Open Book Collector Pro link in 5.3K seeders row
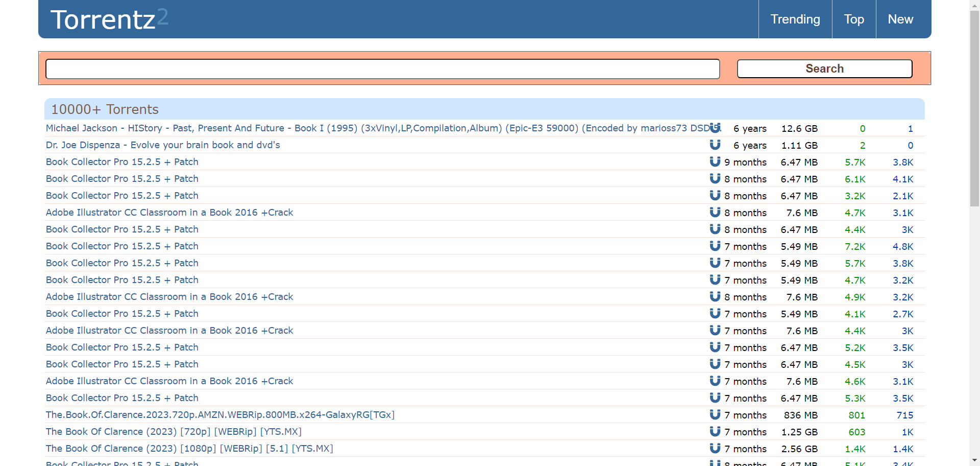This screenshot has height=466, width=980. click(122, 398)
